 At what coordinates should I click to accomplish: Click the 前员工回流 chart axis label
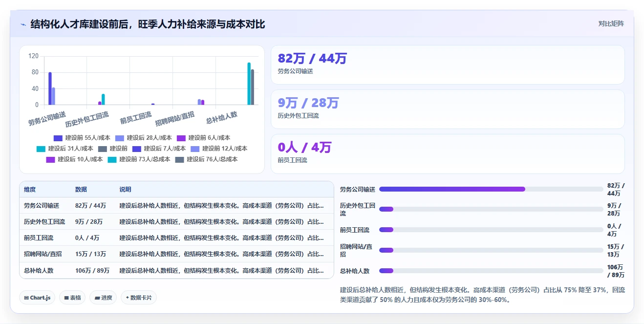(136, 118)
